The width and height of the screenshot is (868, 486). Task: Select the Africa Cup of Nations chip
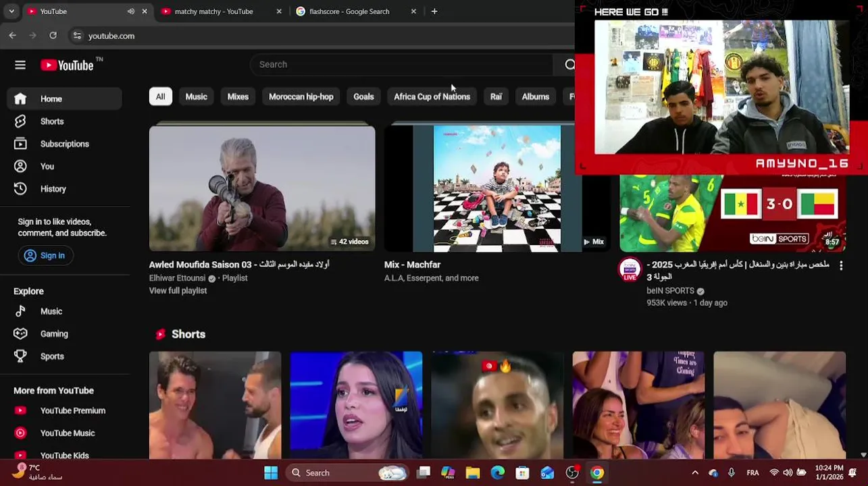click(432, 97)
